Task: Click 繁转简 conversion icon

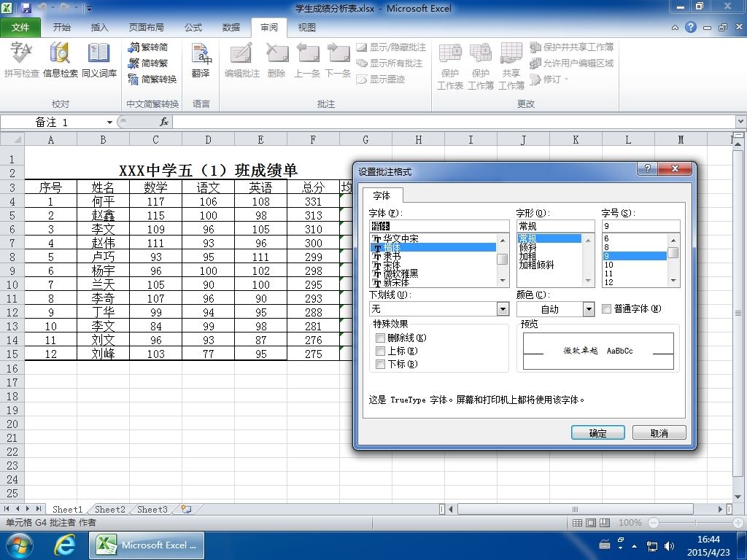Action: click(148, 47)
